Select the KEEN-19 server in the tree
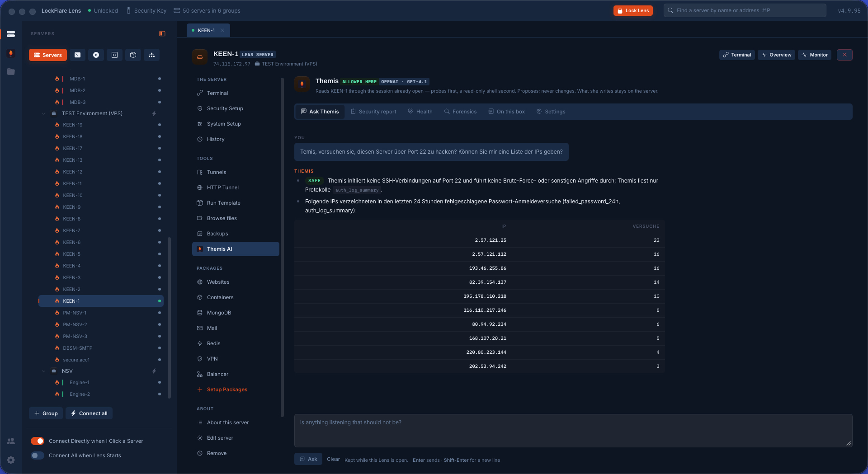 pyautogui.click(x=101, y=125)
